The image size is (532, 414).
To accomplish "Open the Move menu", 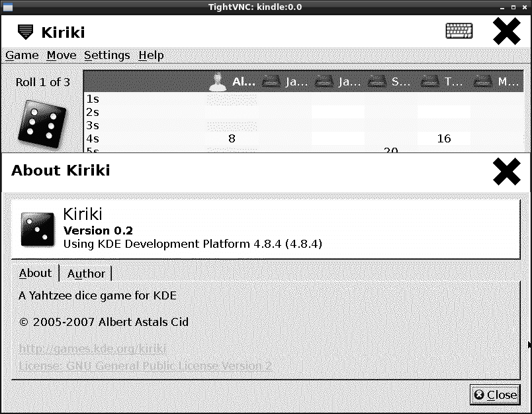I will (62, 55).
